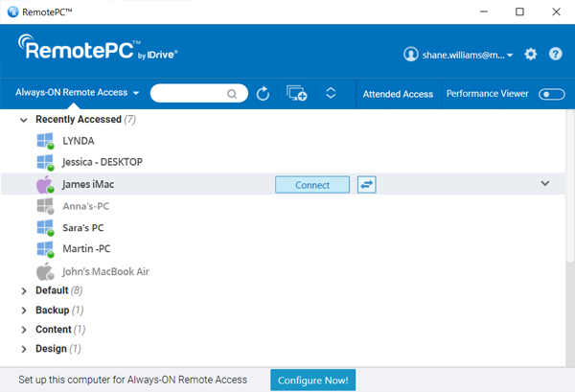Click inside the computer search field

(x=189, y=94)
